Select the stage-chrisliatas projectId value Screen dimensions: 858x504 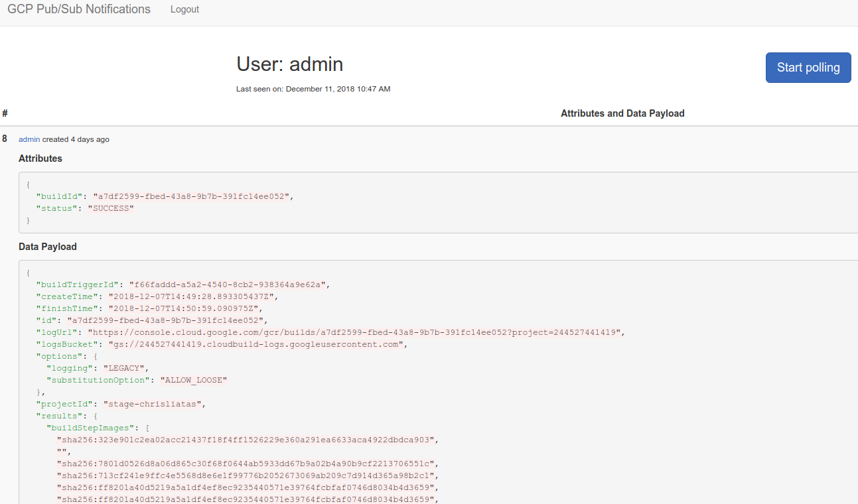click(x=153, y=404)
